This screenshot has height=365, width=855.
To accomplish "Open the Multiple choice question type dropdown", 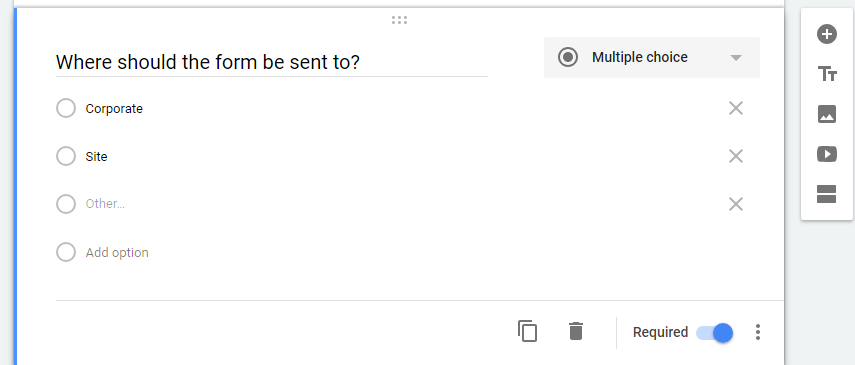I will [652, 57].
